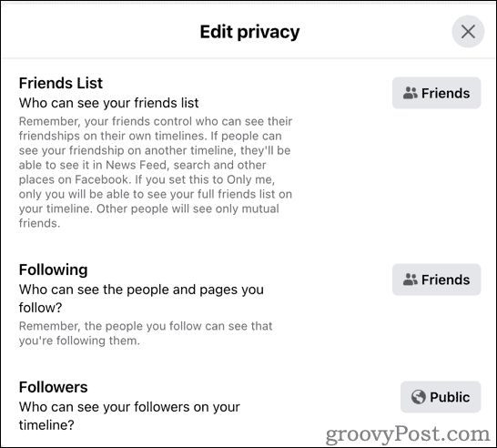Image resolution: width=497 pixels, height=448 pixels.
Task: Select the Friends List heading
Action: [x=61, y=83]
